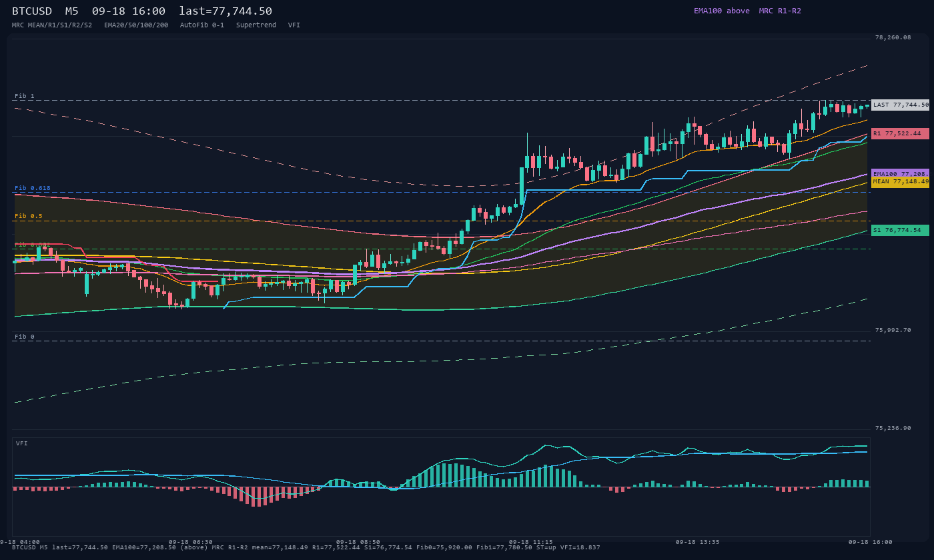
Task: Select EMA20/50/100/200 legend entry
Action: point(136,25)
